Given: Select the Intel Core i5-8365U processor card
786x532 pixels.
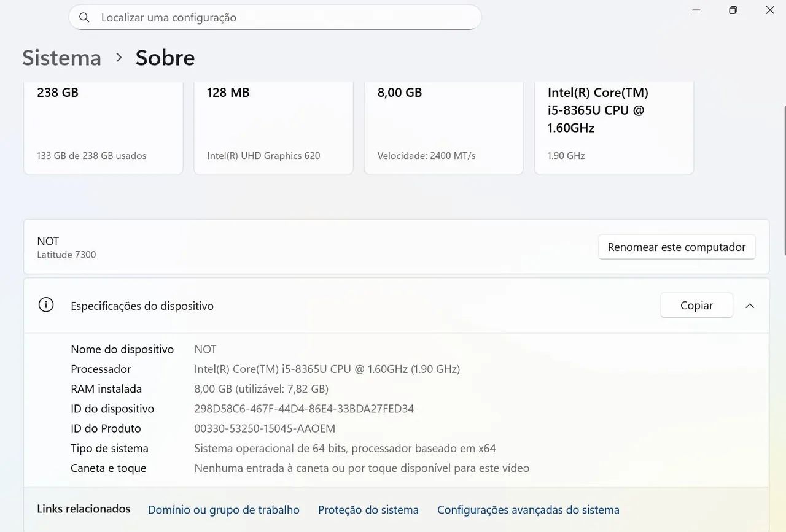Looking at the screenshot, I should pyautogui.click(x=614, y=128).
